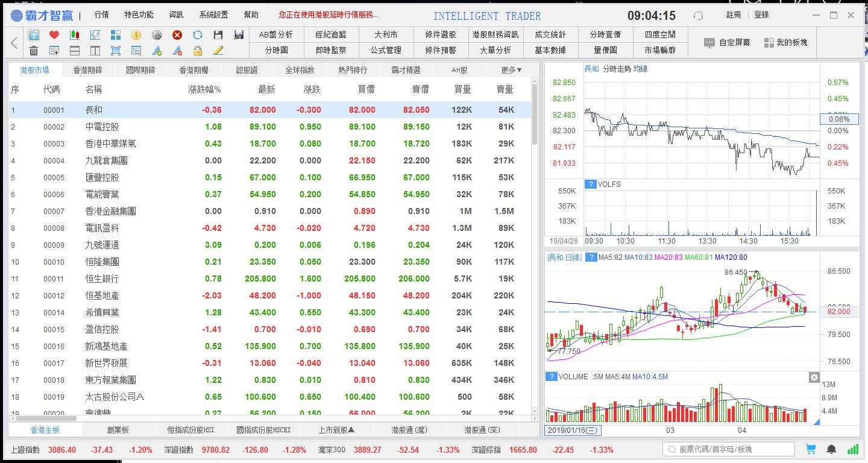This screenshot has height=463, width=868.
Task: Click the blue circular refresh icon
Action: tap(198, 35)
